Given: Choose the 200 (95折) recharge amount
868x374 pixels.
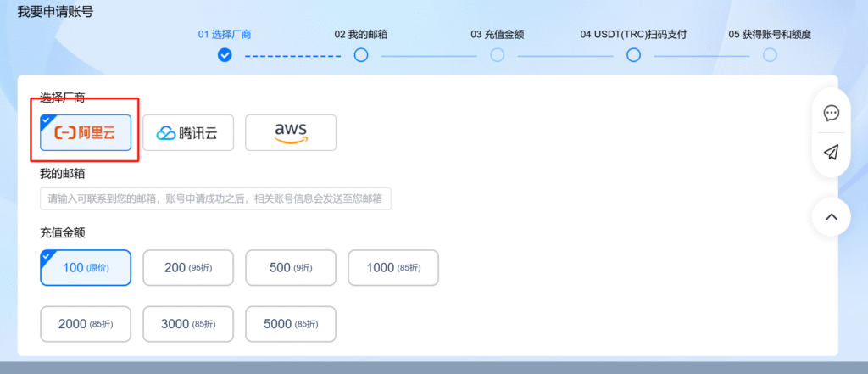Looking at the screenshot, I should (x=188, y=268).
